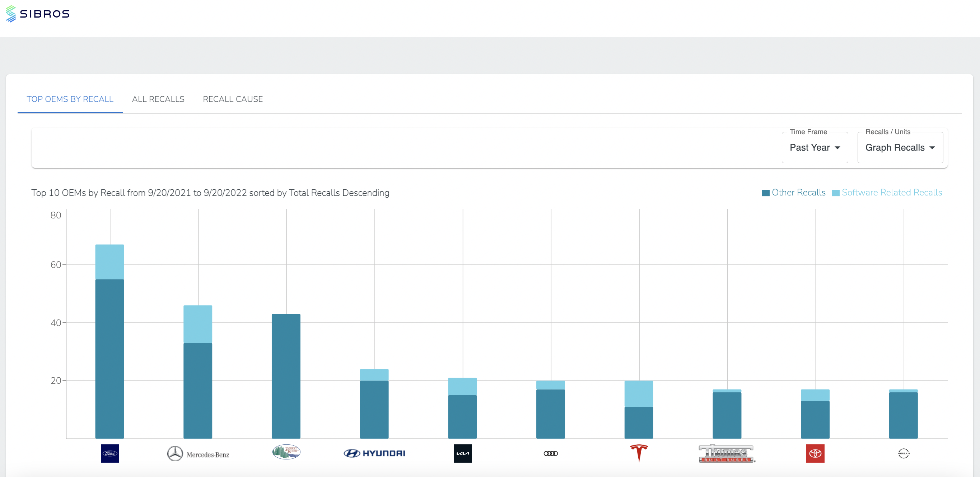Click Tesla's light blue software recalls segment
Viewport: 980px width, 477px height.
639,394
